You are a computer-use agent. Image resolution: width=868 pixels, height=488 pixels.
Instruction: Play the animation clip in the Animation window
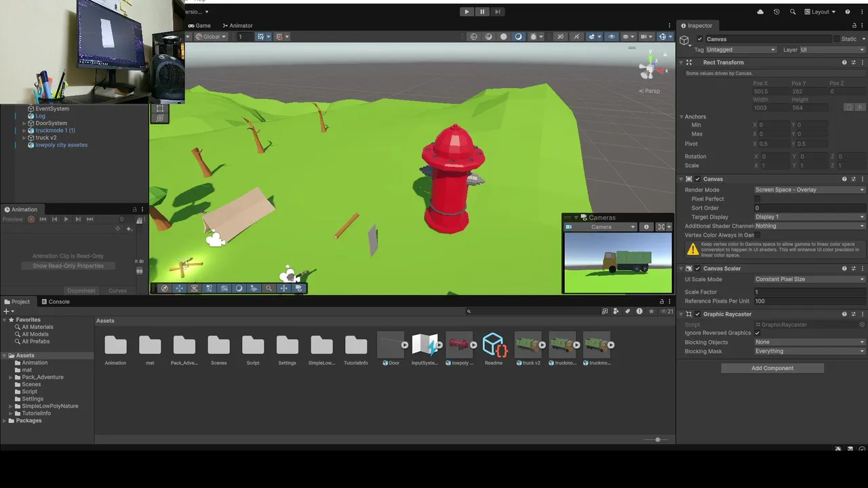click(x=66, y=220)
